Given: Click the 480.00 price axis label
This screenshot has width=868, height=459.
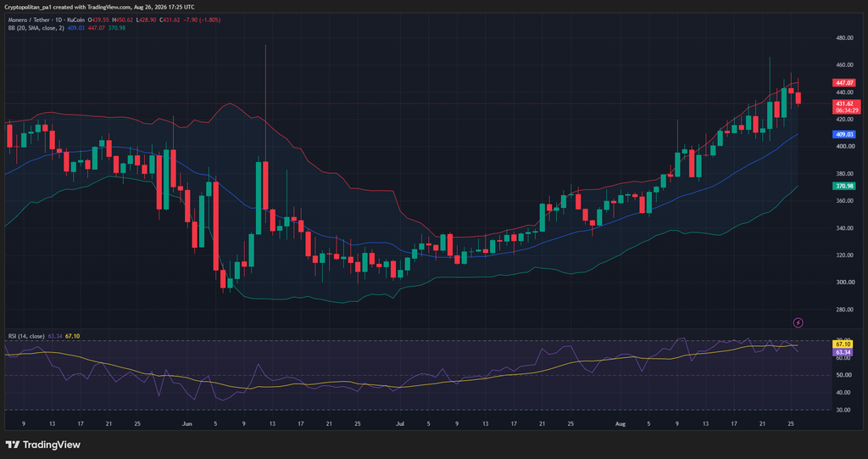Looking at the screenshot, I should pyautogui.click(x=844, y=37).
